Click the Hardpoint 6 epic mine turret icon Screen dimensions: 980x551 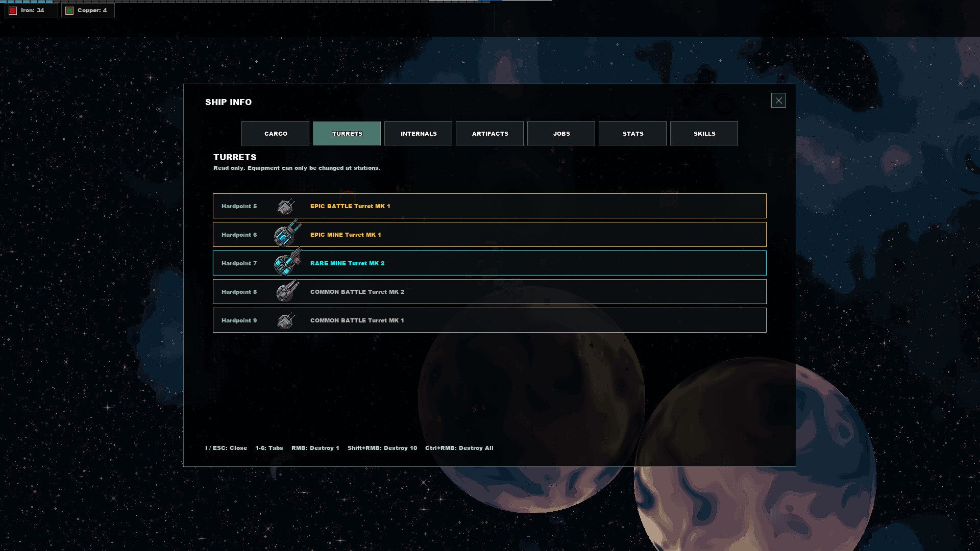(287, 234)
